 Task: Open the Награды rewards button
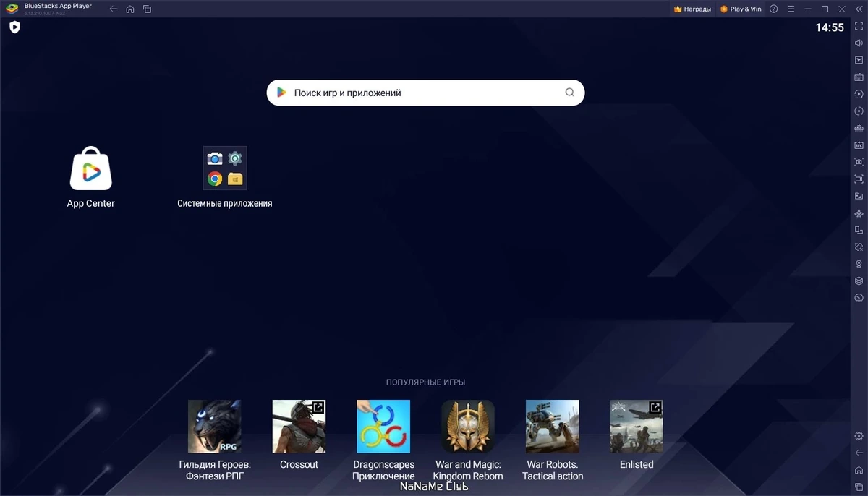pyautogui.click(x=692, y=9)
